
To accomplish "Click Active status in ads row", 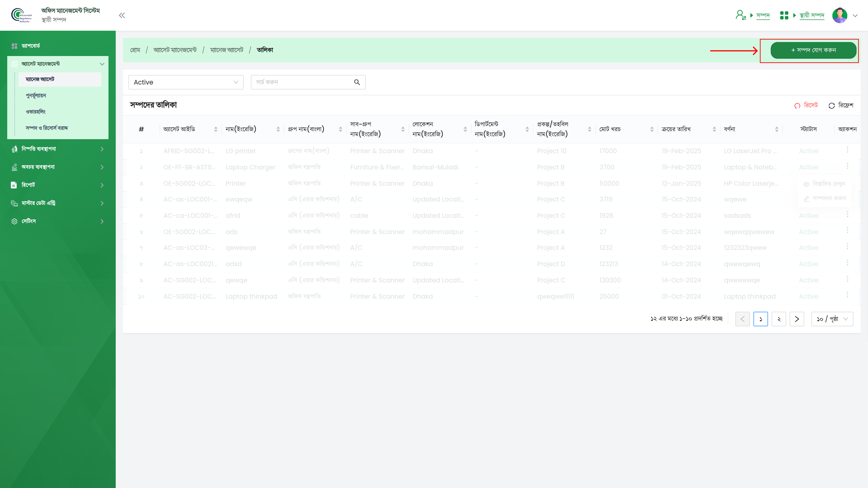I will pos(808,232).
